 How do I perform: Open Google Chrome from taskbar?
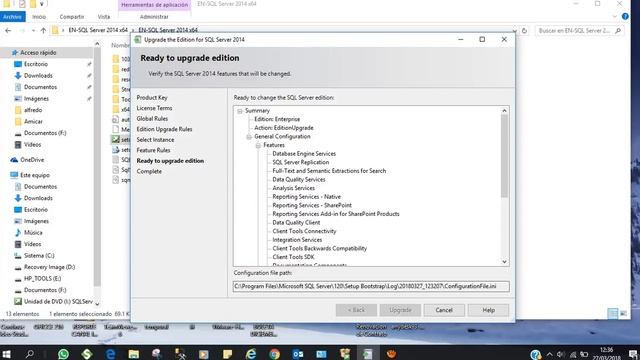coord(275,353)
